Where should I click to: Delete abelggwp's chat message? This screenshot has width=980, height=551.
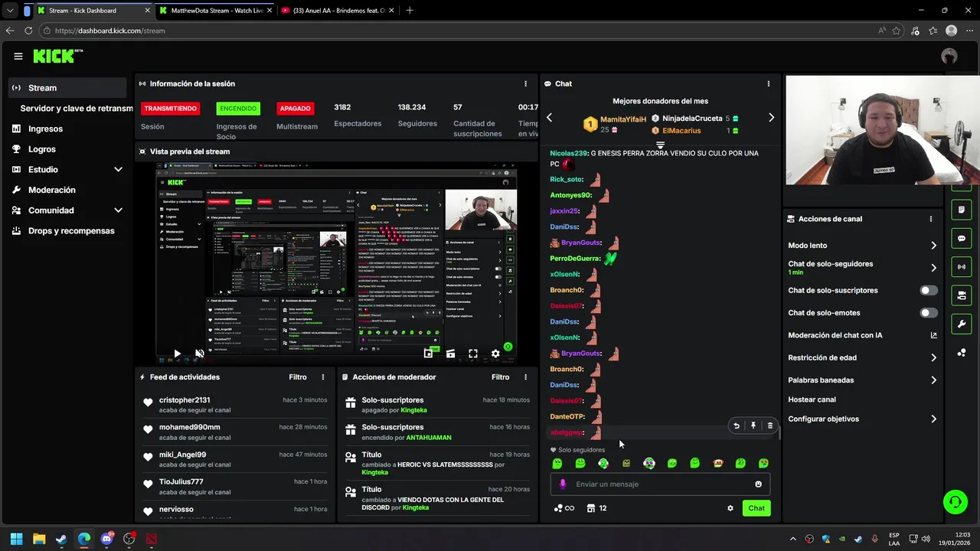(770, 426)
